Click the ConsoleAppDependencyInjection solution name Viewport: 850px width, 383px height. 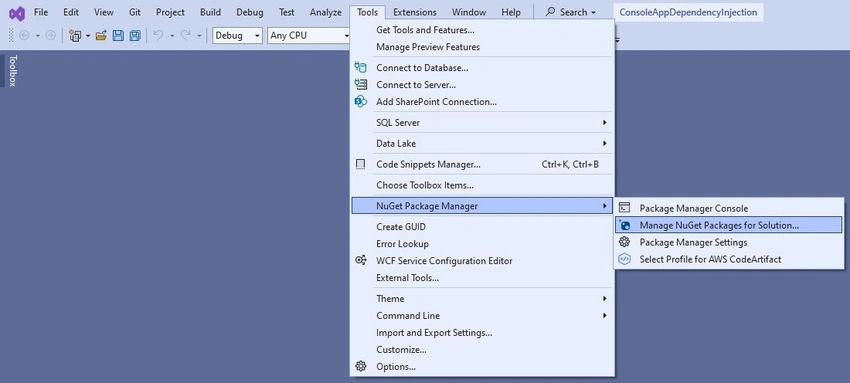pos(688,12)
